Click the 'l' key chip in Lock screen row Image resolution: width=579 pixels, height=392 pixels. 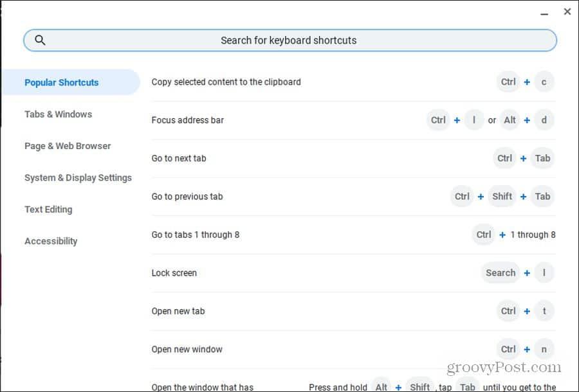pos(544,273)
